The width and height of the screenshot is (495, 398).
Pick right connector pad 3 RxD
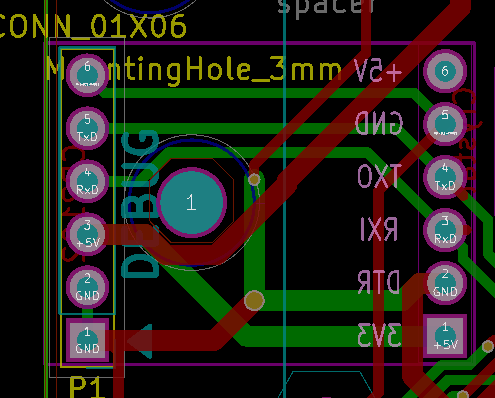tap(445, 230)
